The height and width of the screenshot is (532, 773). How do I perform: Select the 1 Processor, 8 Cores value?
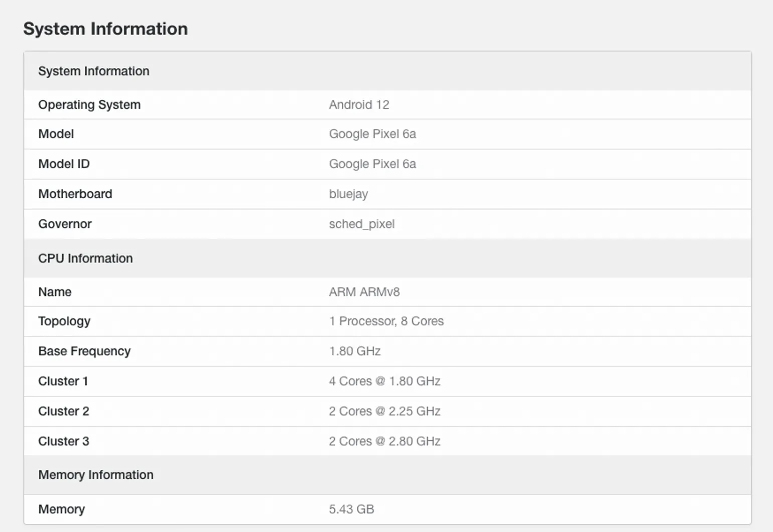tap(386, 321)
